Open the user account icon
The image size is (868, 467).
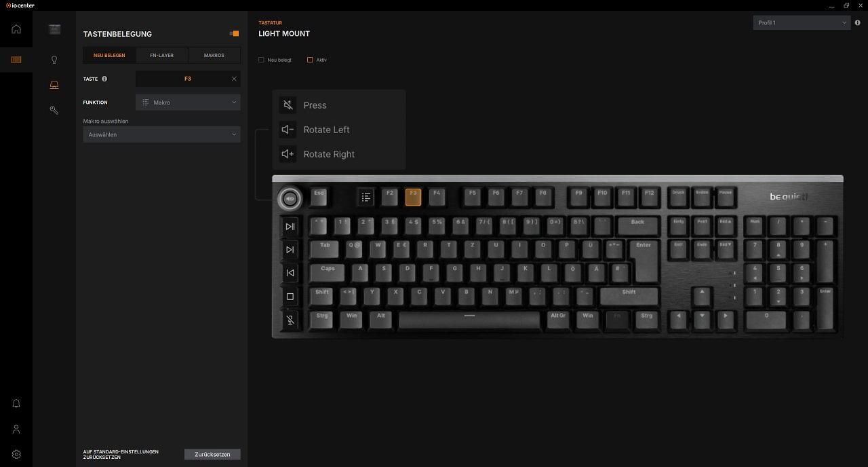pyautogui.click(x=16, y=429)
